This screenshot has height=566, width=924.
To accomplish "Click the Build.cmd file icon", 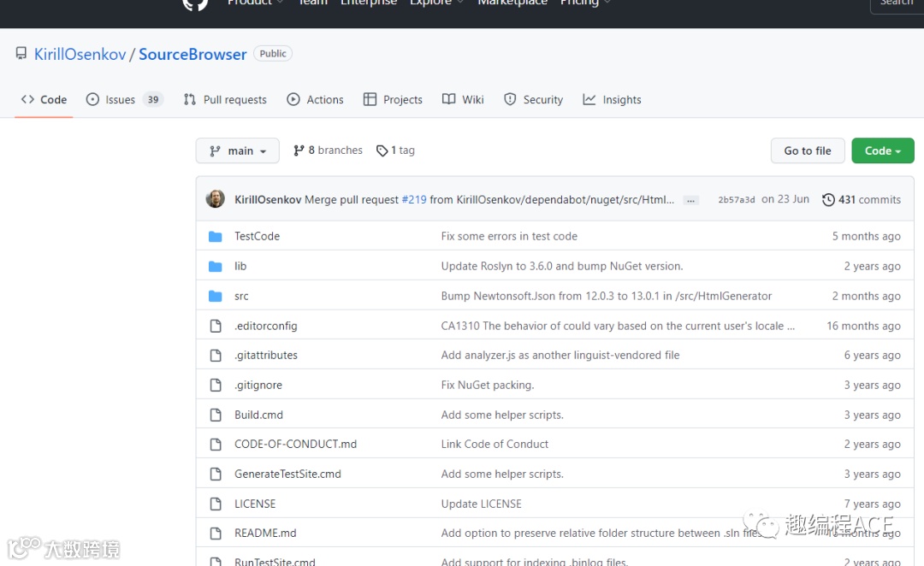I will point(216,415).
